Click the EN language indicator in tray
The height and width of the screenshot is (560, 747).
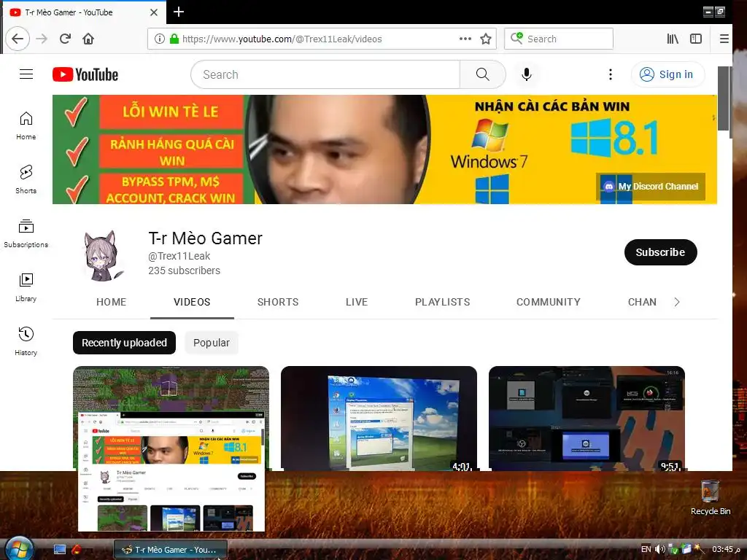646,549
